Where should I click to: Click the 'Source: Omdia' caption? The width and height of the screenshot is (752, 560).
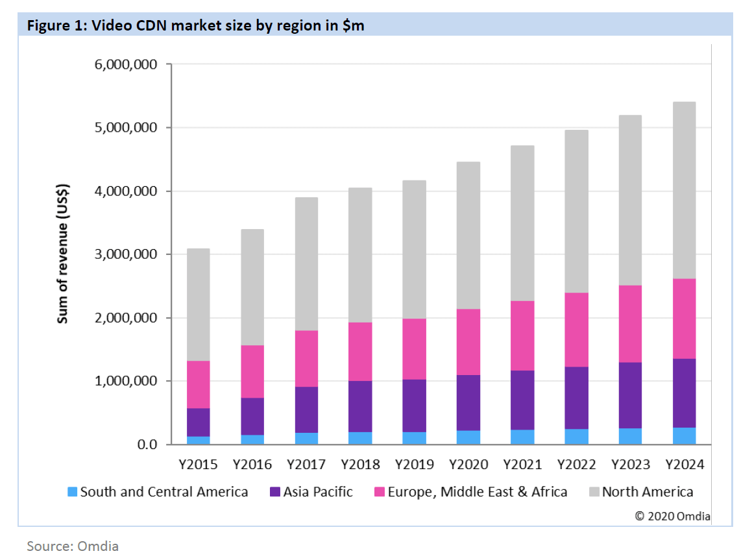(x=73, y=546)
